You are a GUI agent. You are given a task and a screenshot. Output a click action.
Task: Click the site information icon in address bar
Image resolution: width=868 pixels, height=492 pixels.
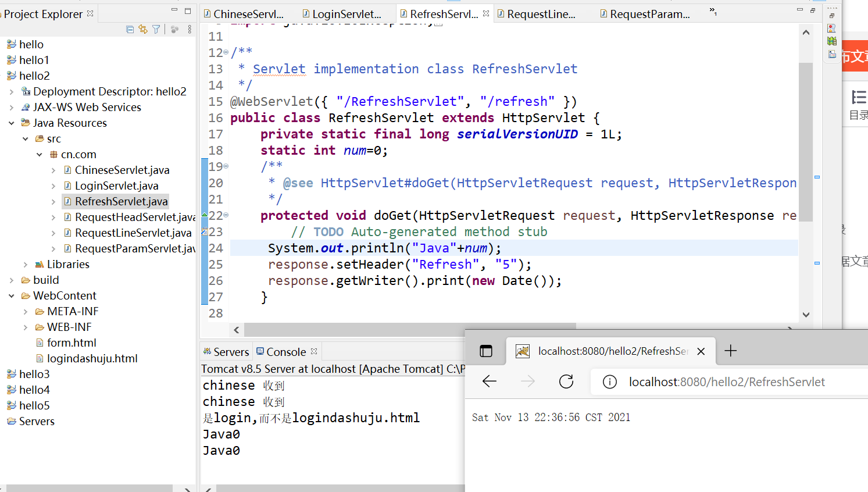pyautogui.click(x=609, y=382)
